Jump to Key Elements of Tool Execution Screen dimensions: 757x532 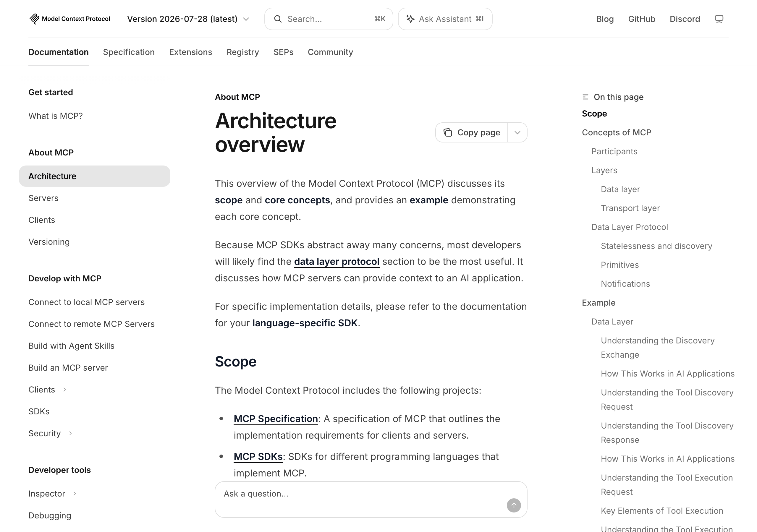point(662,511)
